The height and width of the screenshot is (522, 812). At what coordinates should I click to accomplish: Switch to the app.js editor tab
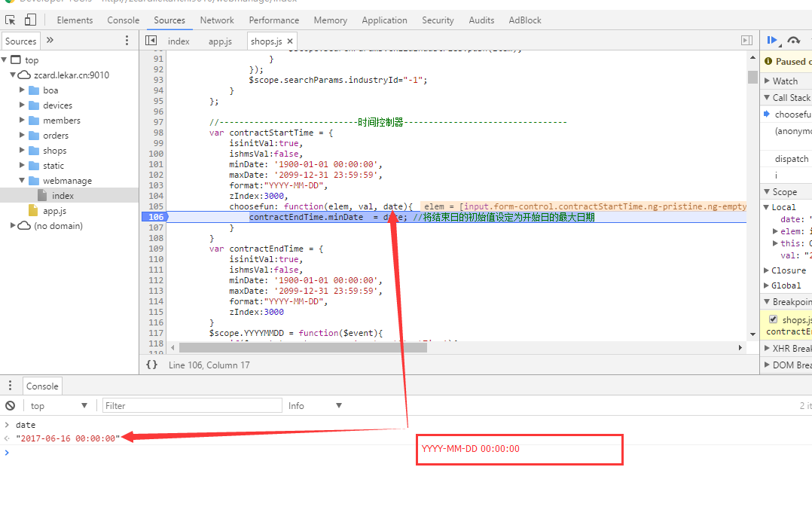pyautogui.click(x=220, y=41)
